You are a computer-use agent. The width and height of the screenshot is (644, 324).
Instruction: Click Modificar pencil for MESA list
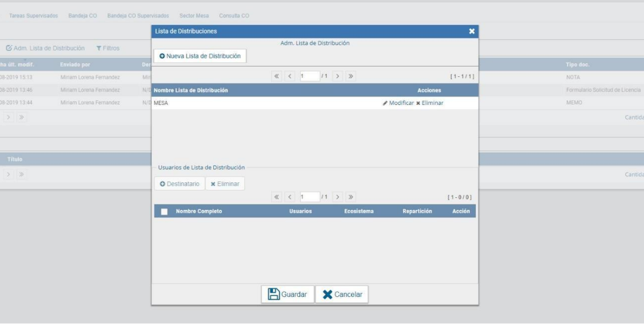click(398, 103)
